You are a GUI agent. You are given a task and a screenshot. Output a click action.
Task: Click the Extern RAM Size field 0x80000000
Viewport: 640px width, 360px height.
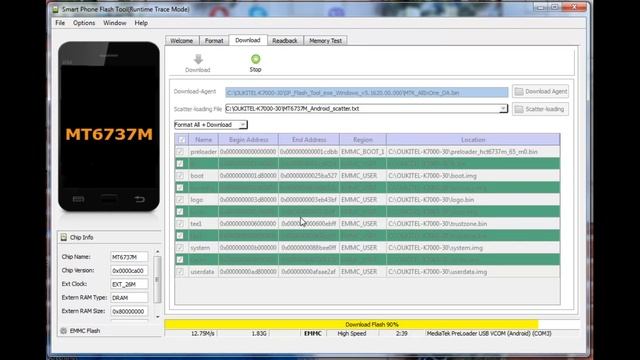coord(129,311)
